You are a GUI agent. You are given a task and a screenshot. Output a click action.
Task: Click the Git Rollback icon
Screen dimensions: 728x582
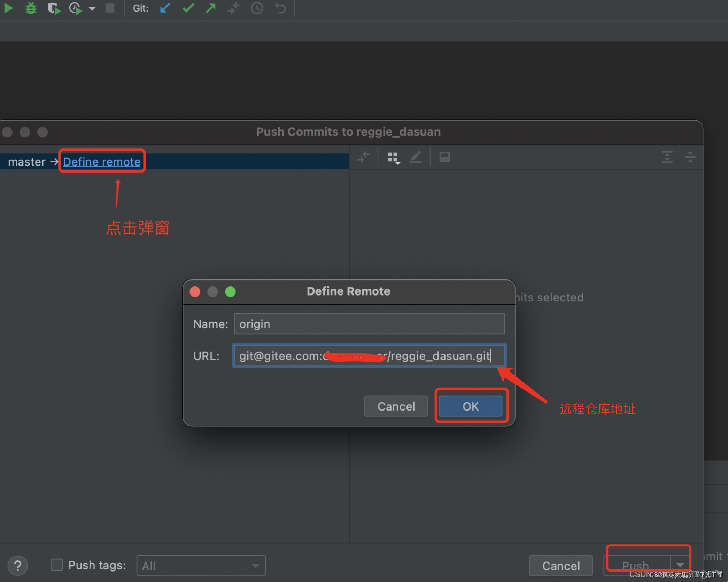pos(280,8)
